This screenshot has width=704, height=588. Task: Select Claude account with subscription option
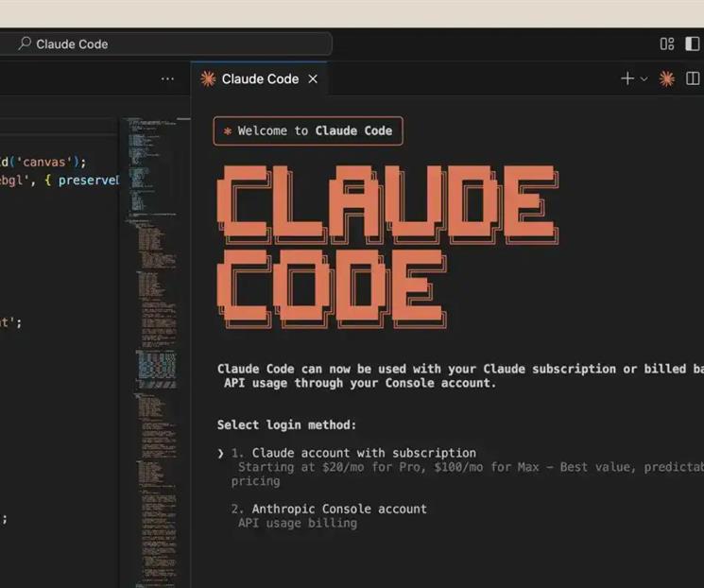(364, 453)
